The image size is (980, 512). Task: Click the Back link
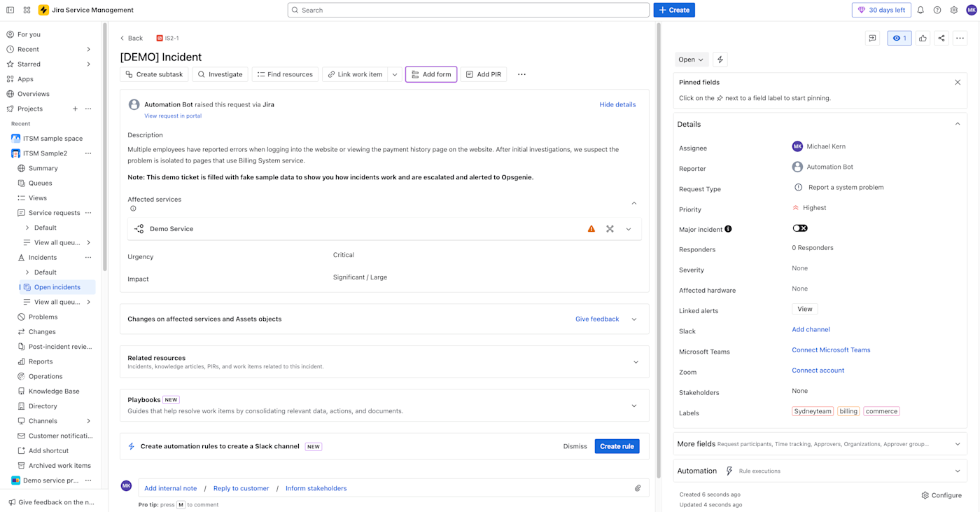131,39
